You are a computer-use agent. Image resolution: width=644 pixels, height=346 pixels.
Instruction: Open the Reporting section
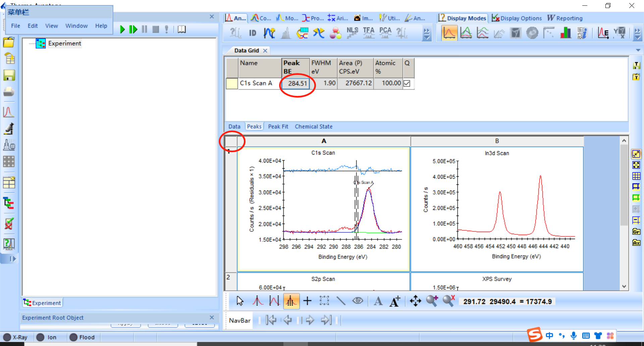pos(565,18)
